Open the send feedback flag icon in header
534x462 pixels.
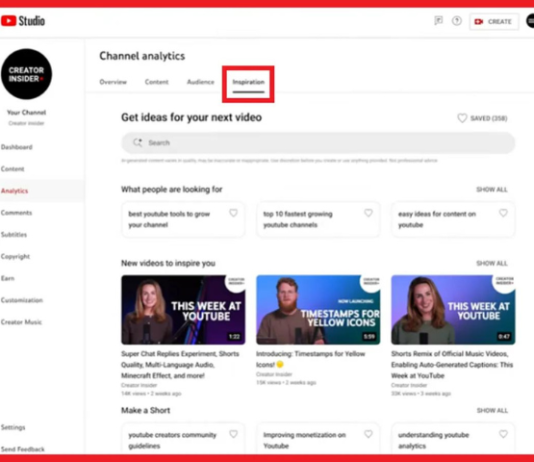coord(438,21)
